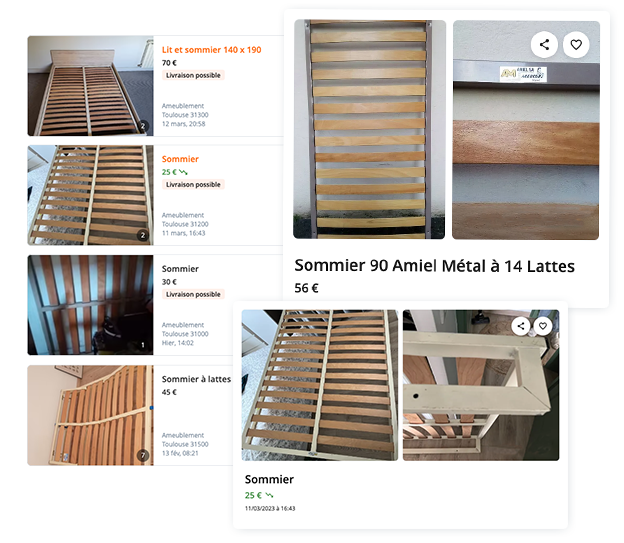The height and width of the screenshot is (543, 624).
Task: Click heart icon on 25 € Sommier card
Action: [543, 326]
